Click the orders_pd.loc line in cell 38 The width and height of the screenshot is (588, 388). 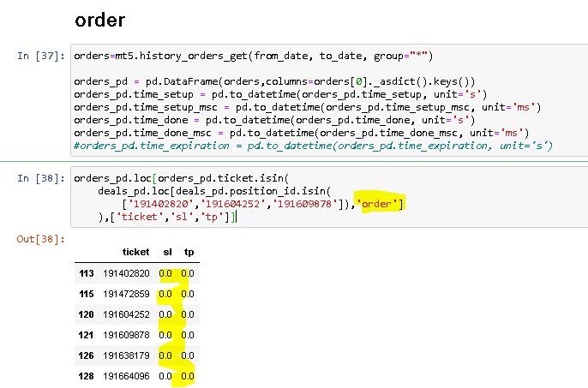tap(182, 178)
